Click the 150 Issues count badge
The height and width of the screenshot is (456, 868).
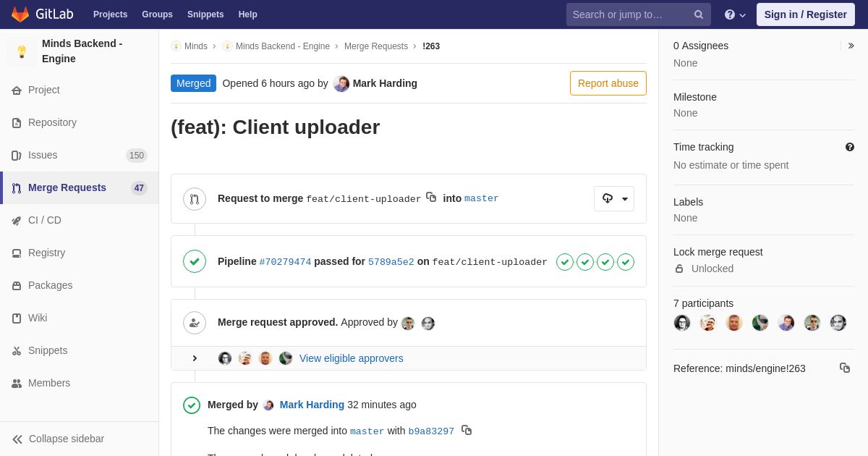(137, 156)
